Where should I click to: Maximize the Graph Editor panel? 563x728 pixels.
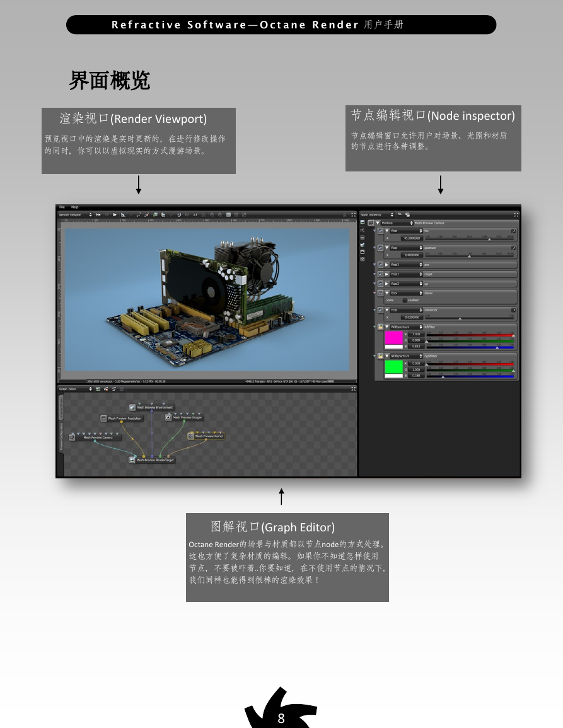353,389
